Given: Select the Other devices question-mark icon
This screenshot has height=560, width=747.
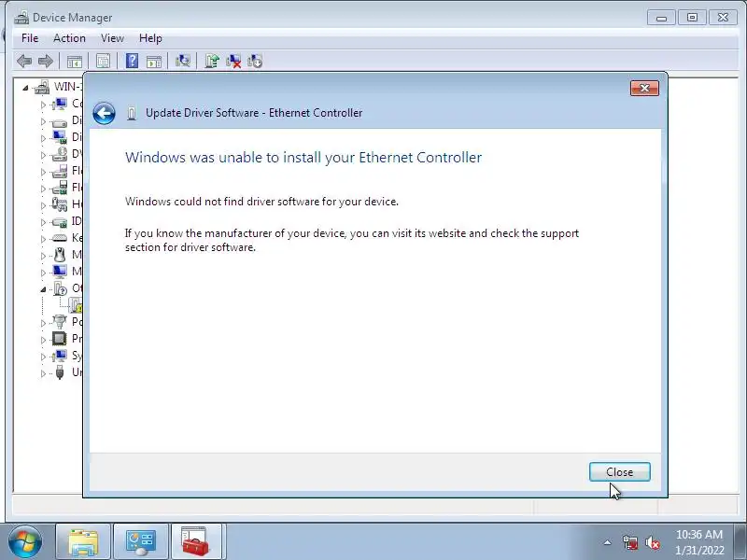Looking at the screenshot, I should coord(60,288).
